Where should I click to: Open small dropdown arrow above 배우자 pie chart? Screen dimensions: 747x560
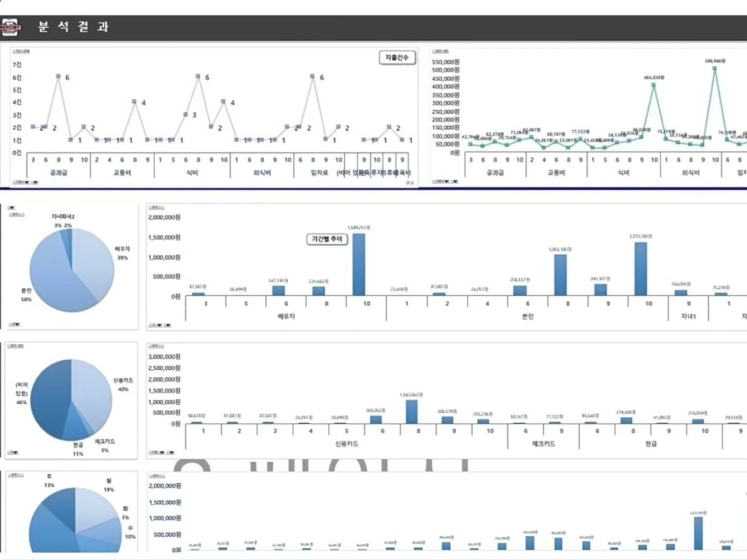[x=11, y=208]
